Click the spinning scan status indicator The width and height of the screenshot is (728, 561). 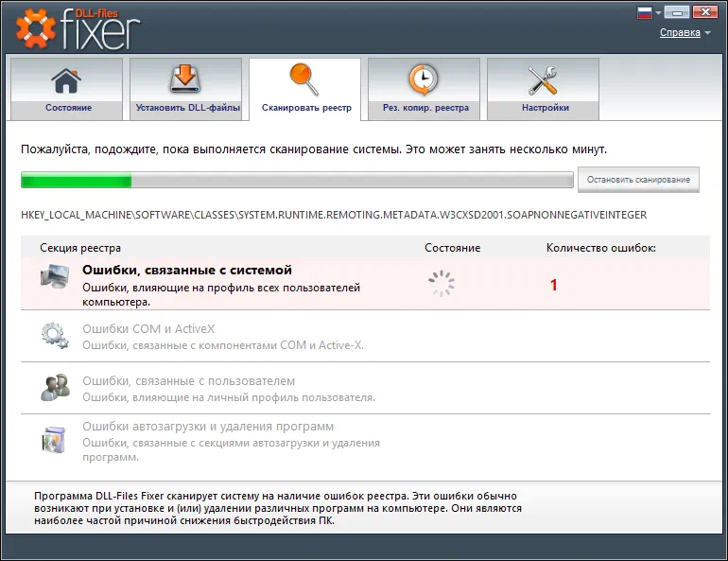(442, 283)
